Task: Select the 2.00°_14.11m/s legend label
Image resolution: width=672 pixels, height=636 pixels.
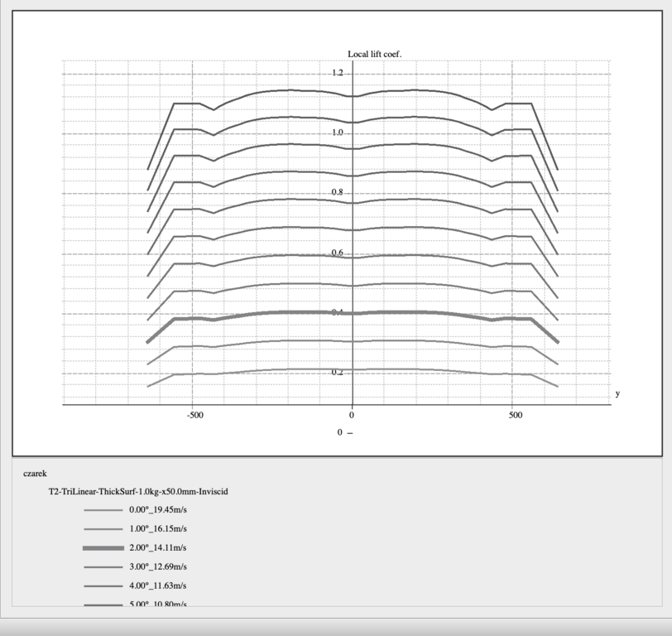Action: pyautogui.click(x=157, y=548)
